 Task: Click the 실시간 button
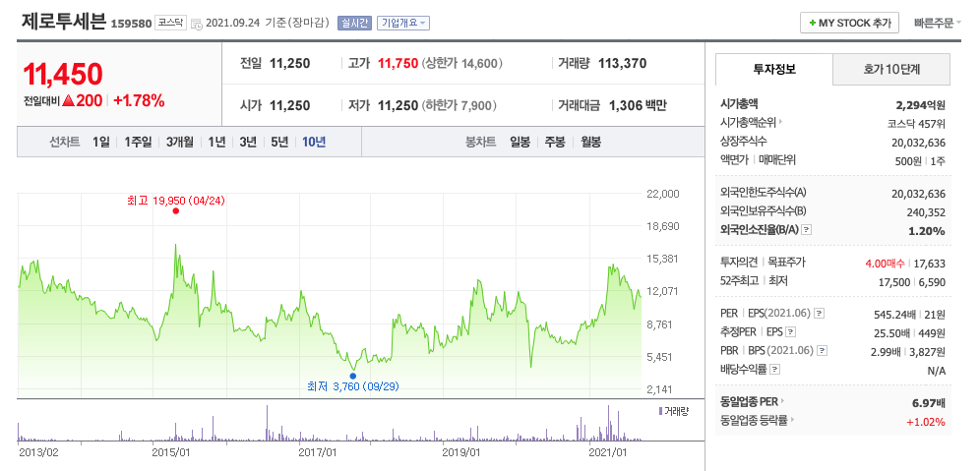(x=354, y=24)
